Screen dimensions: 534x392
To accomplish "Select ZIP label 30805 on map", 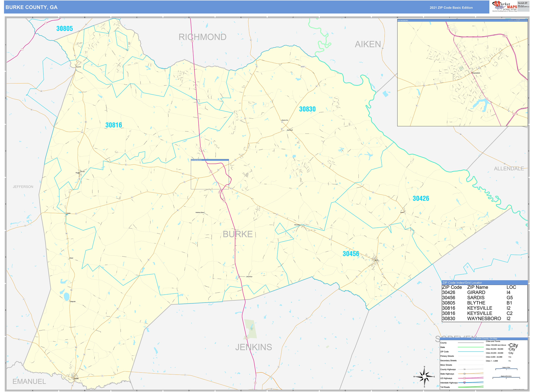I will pos(65,28).
